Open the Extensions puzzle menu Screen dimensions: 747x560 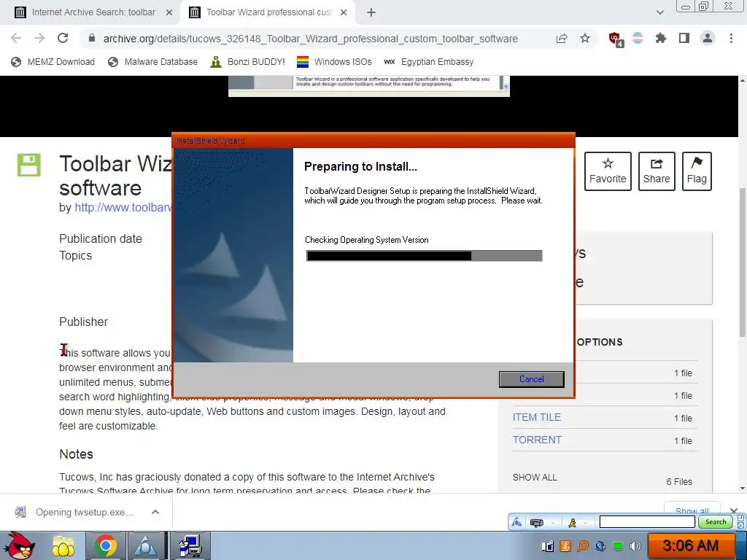point(660,39)
